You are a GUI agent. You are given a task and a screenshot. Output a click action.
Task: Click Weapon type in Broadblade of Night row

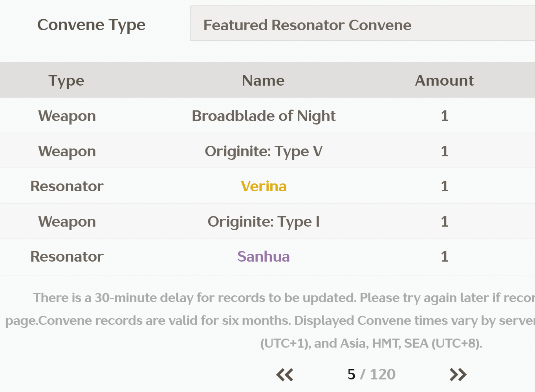(67, 116)
